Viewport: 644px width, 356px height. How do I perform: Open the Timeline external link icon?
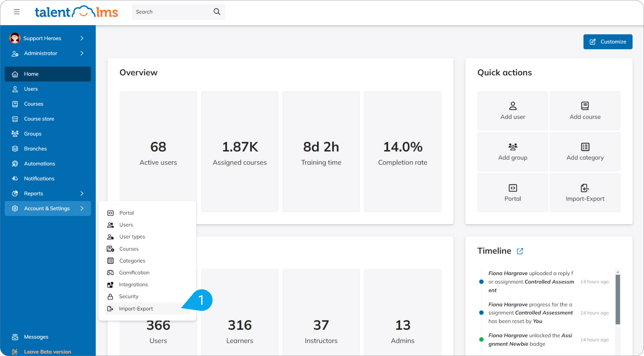[520, 251]
